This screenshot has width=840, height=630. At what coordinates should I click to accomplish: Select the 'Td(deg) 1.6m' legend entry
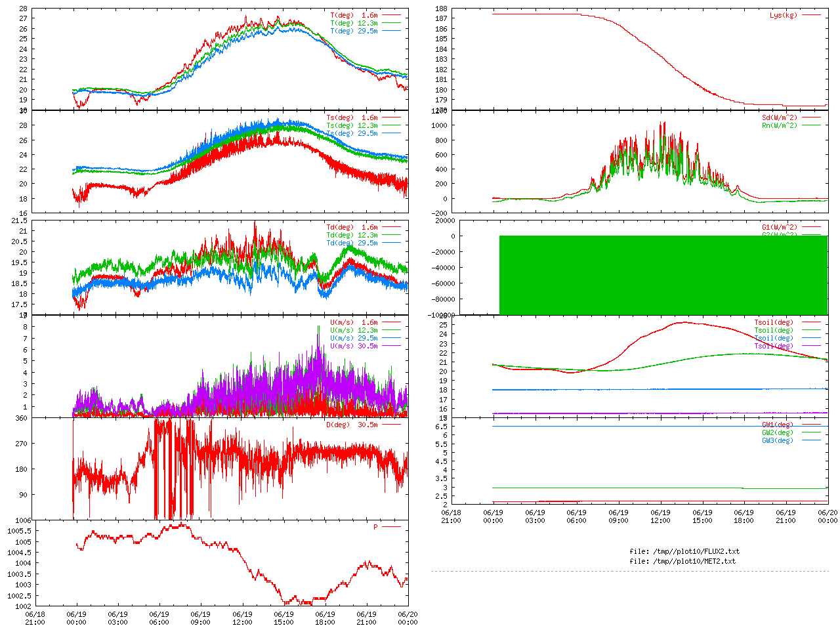tap(352, 227)
